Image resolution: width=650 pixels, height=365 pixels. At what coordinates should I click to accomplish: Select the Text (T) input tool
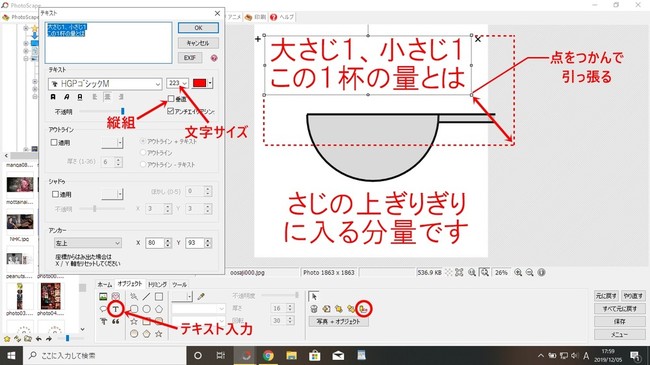pos(115,309)
